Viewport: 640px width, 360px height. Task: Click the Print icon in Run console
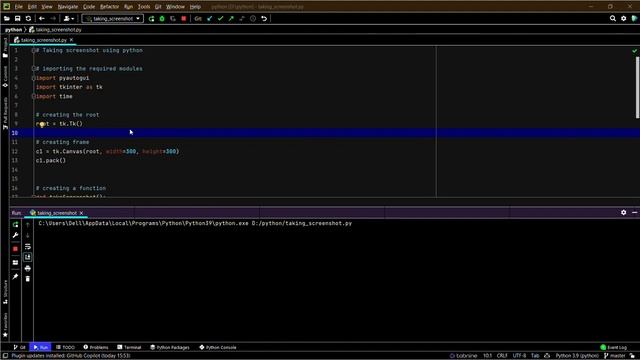[x=28, y=269]
